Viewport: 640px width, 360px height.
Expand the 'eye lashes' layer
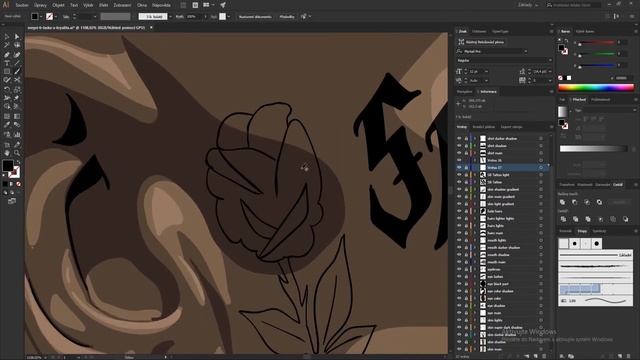click(x=475, y=277)
